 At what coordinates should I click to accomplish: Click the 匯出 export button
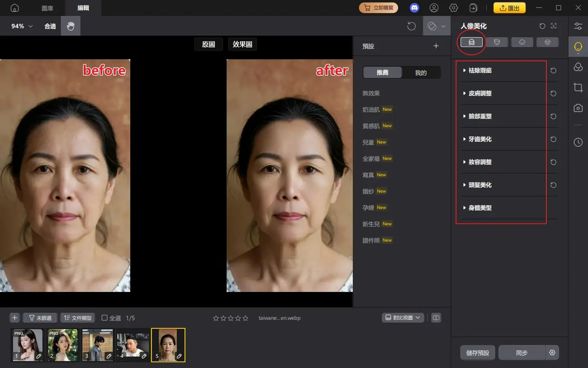click(509, 7)
